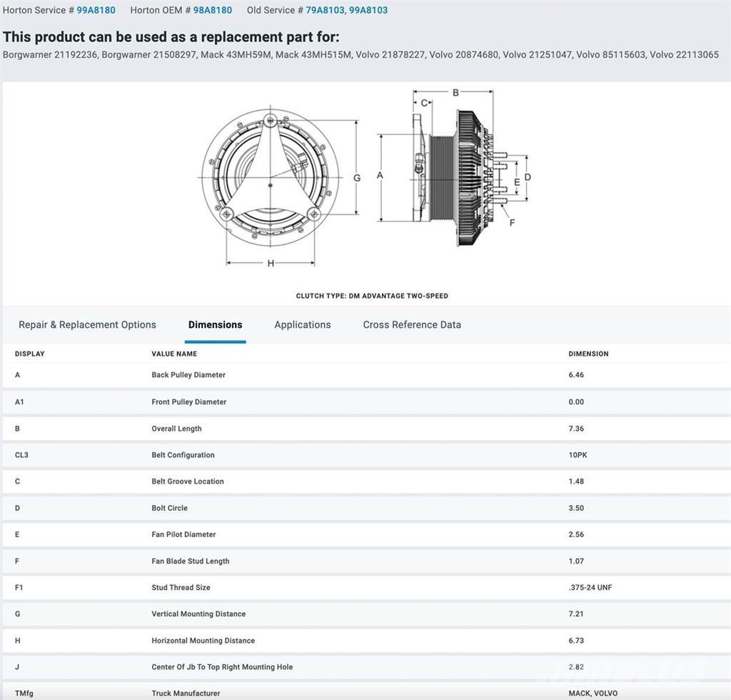The height and width of the screenshot is (700, 731).
Task: Select the Horizontal Mounting Distance row
Action: (203, 641)
